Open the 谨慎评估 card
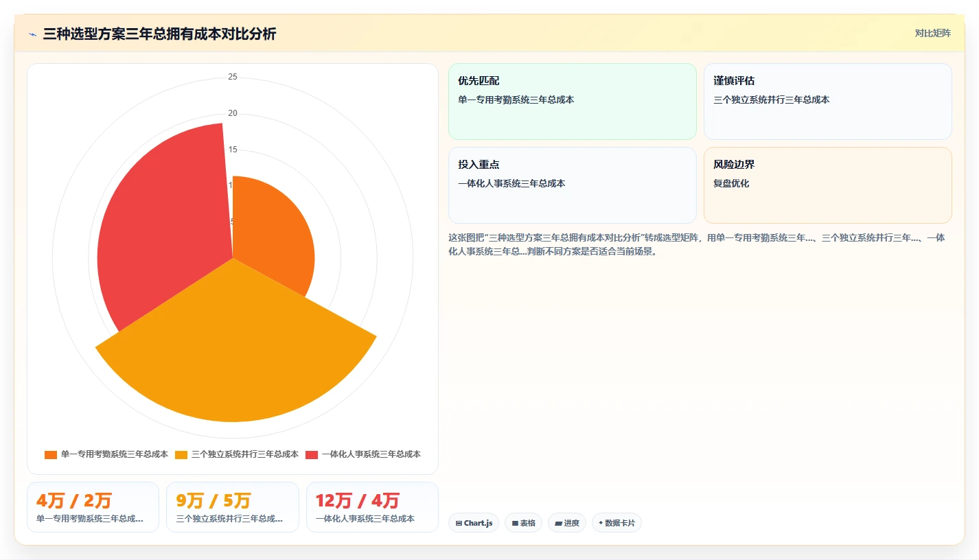 (828, 102)
